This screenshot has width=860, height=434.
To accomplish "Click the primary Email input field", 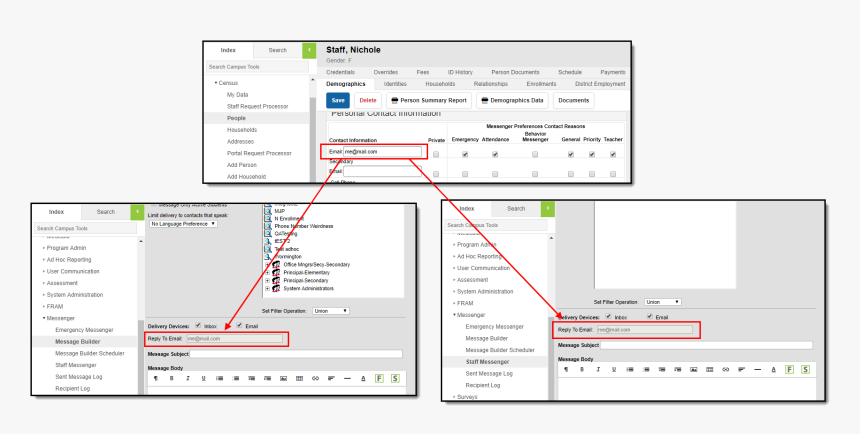I will [x=381, y=152].
